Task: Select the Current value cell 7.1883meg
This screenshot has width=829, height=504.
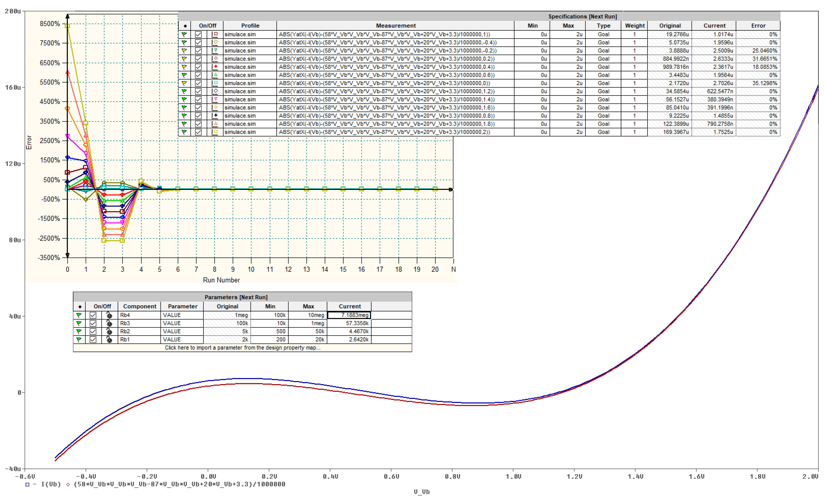Action: tap(349, 315)
